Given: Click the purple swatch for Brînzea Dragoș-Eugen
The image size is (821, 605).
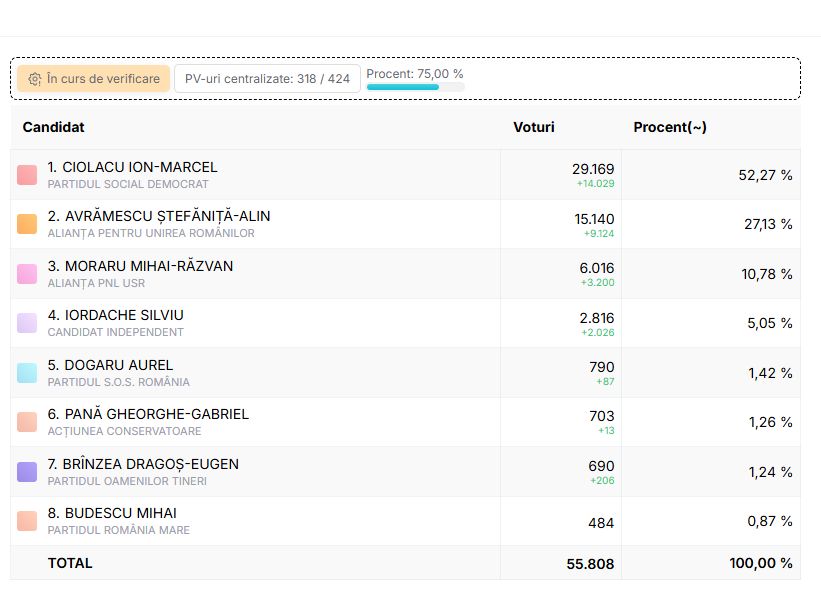Looking at the screenshot, I should [x=27, y=472].
